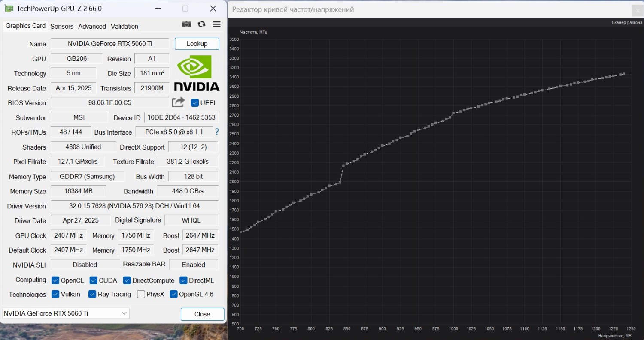Click the OC Scanner label 'Сканер разгона'
This screenshot has width=644, height=340.
point(627,23)
